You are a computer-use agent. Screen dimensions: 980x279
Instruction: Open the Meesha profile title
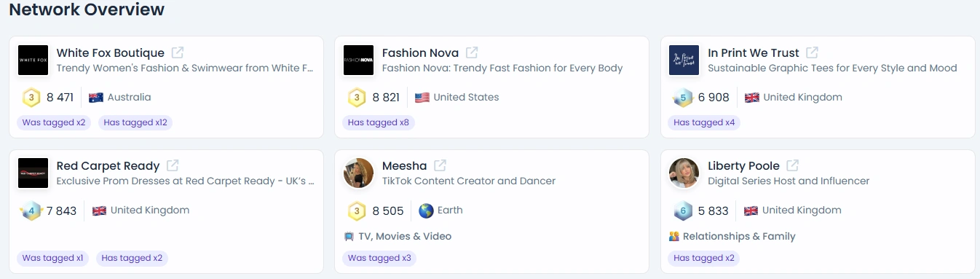point(405,165)
